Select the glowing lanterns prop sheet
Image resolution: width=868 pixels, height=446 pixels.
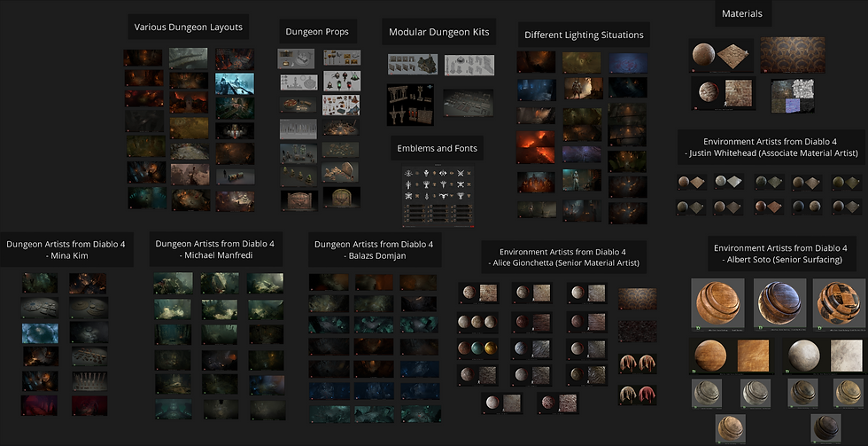click(342, 82)
